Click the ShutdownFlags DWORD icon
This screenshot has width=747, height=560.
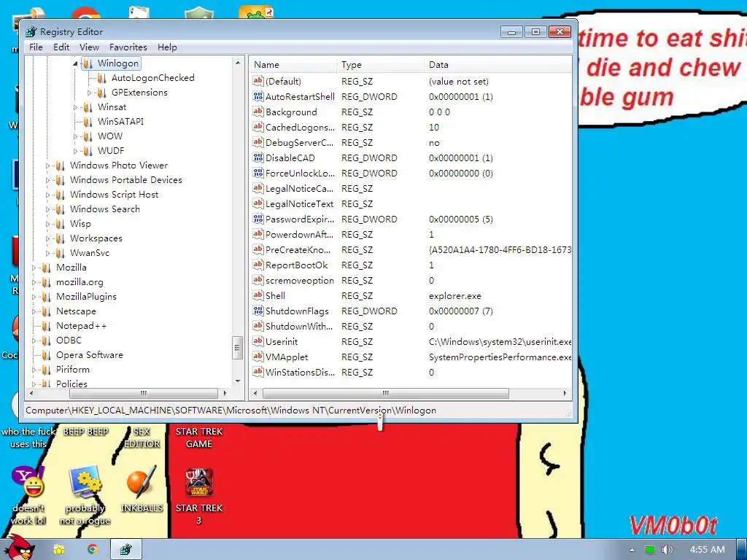click(258, 311)
